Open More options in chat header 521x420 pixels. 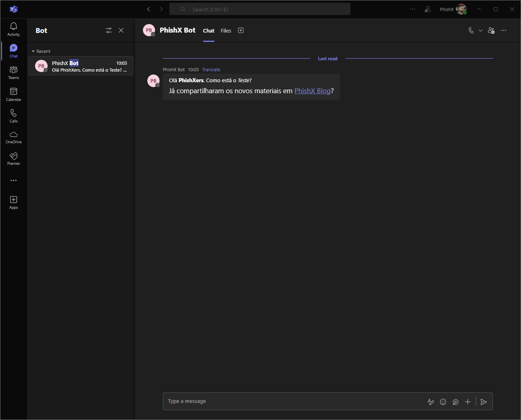pos(504,31)
